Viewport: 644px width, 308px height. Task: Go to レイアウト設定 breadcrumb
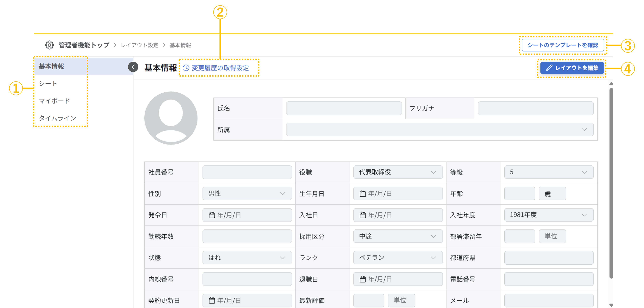[x=140, y=45]
